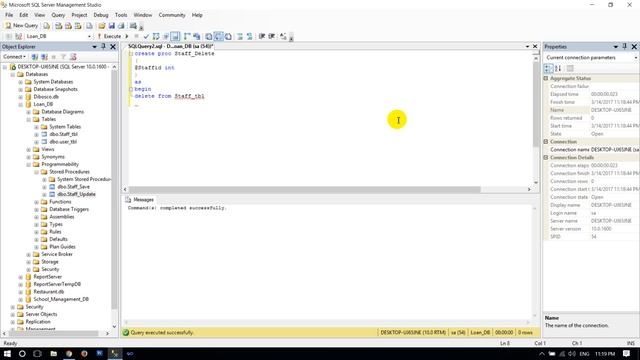The width and height of the screenshot is (640, 360).
Task: Collapse the Databases folder
Action: 13,74
